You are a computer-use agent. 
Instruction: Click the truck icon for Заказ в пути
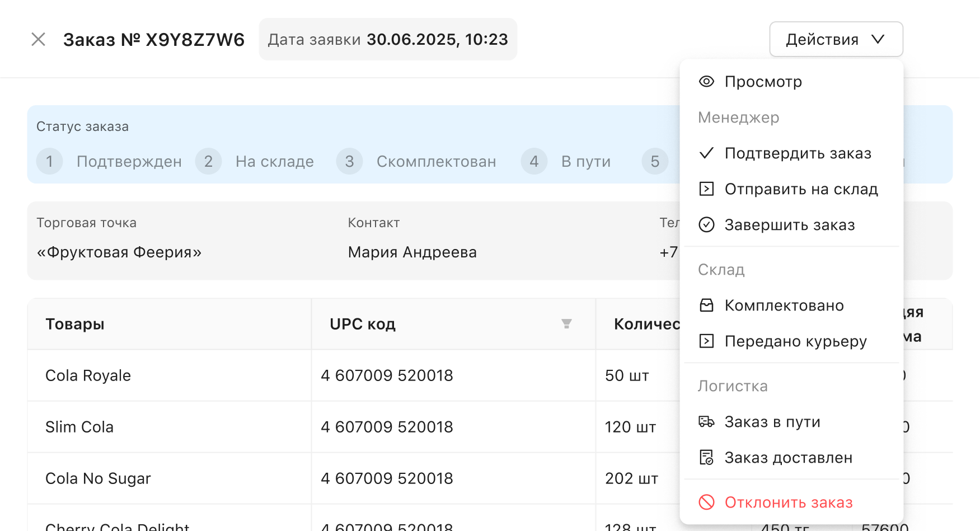point(706,422)
